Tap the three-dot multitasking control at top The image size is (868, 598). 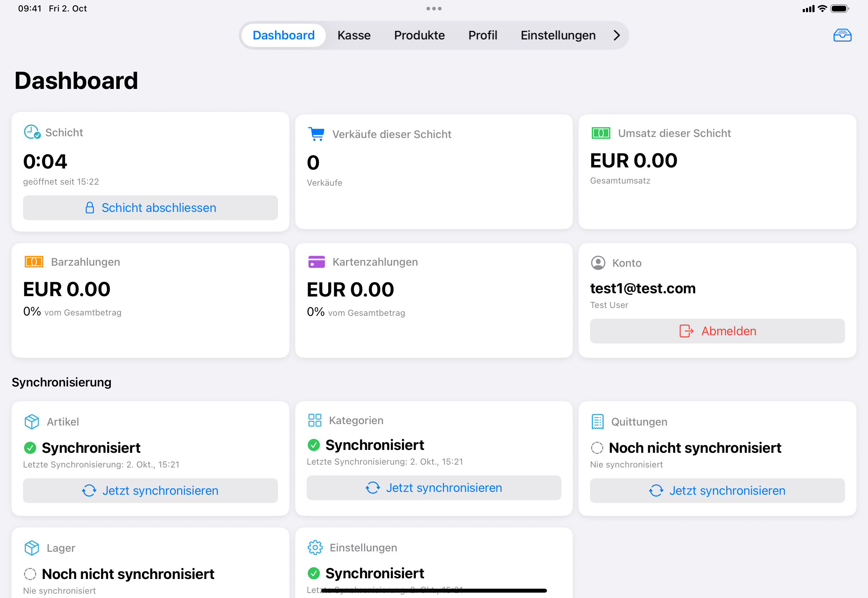click(434, 8)
